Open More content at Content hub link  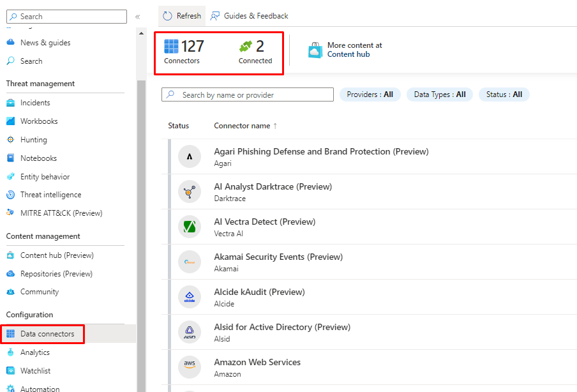(354, 50)
